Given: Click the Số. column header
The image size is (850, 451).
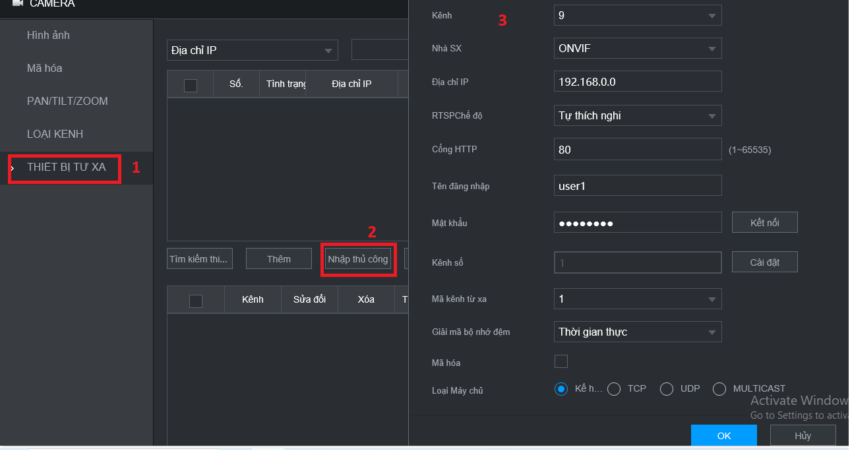Looking at the screenshot, I should click(x=236, y=84).
